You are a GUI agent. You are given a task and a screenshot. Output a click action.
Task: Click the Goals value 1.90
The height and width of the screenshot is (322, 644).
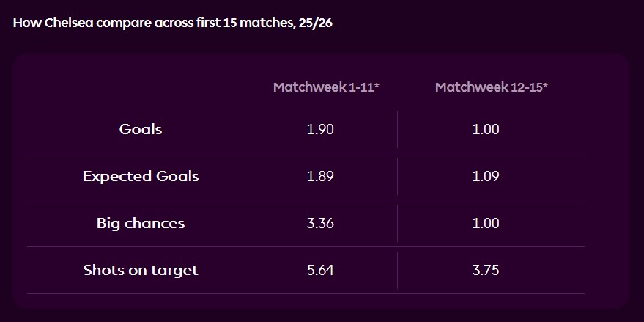click(320, 129)
